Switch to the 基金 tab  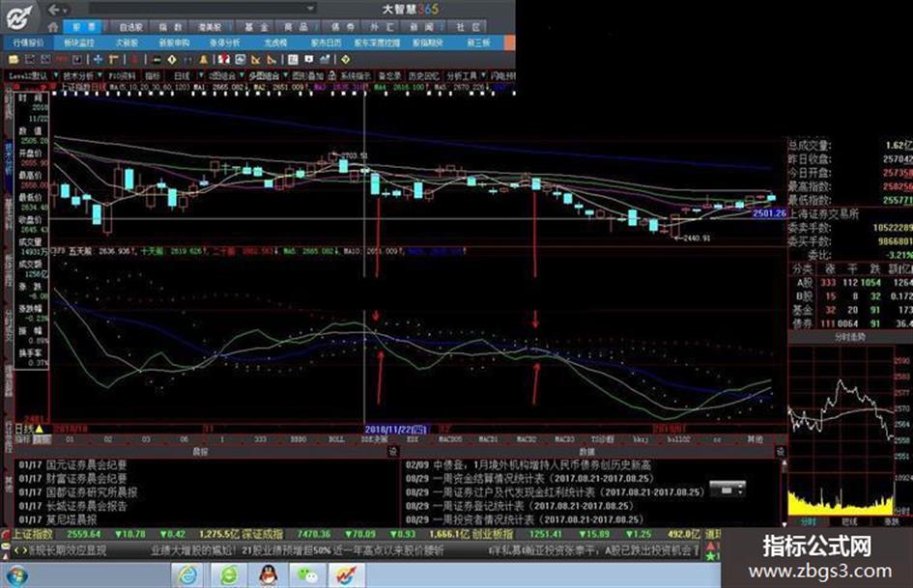point(256,27)
